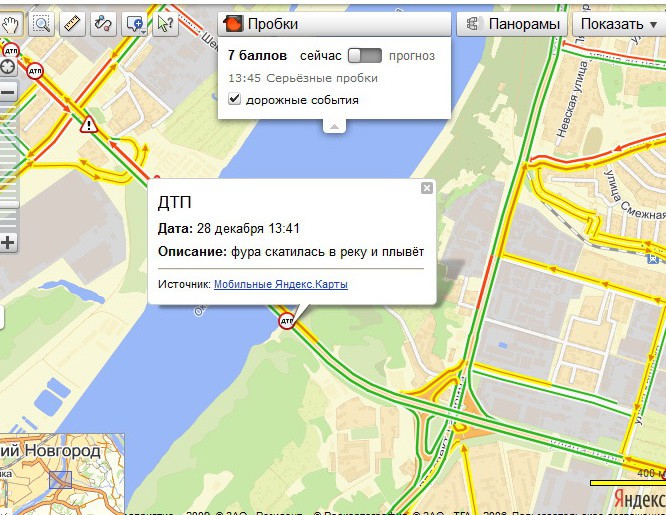The width and height of the screenshot is (666, 515).
Task: Expand the Показать dropdown menu
Action: pyautogui.click(x=619, y=24)
